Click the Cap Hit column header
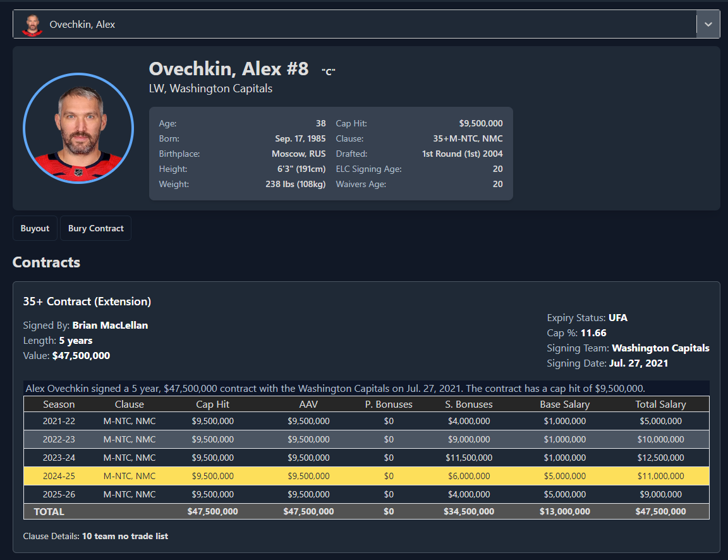 212,405
